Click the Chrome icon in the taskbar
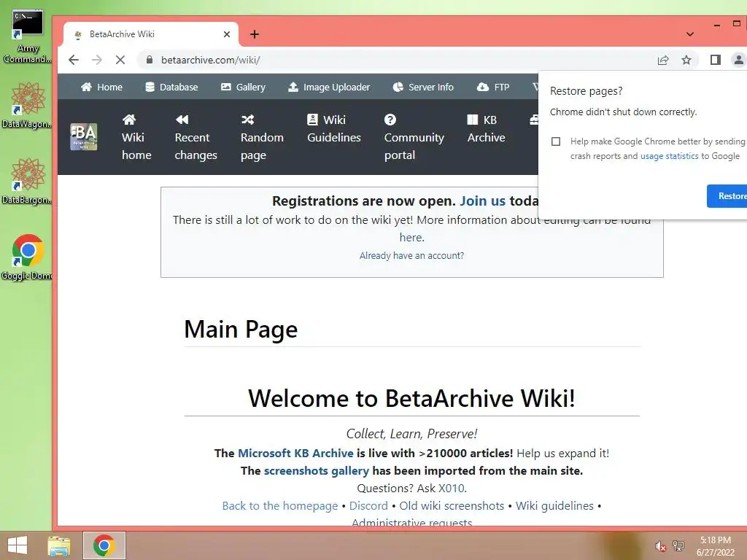The height and width of the screenshot is (560, 747). (104, 545)
